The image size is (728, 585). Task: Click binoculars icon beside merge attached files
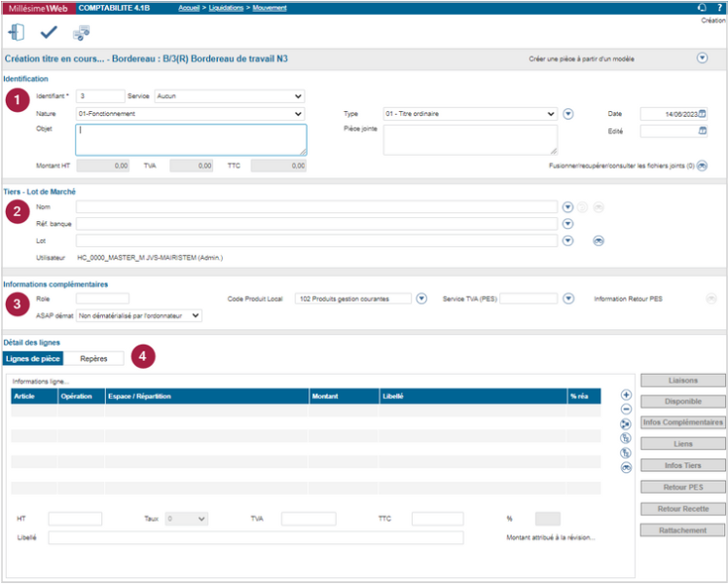point(702,166)
